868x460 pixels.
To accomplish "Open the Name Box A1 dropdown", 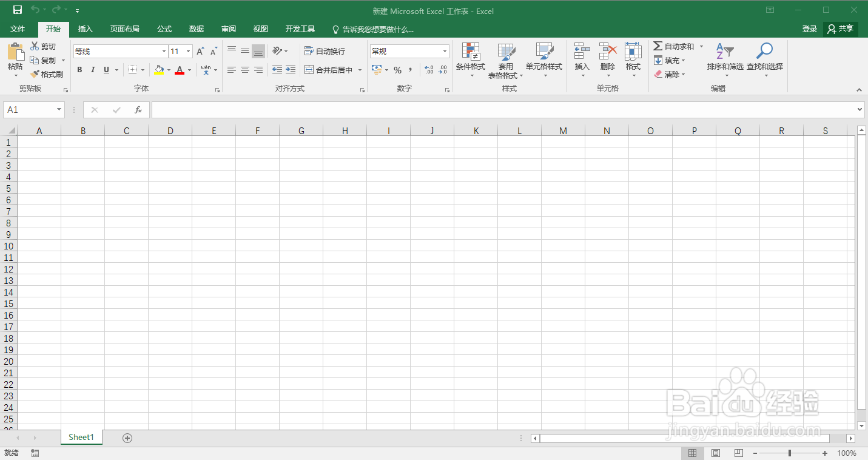I will click(59, 110).
